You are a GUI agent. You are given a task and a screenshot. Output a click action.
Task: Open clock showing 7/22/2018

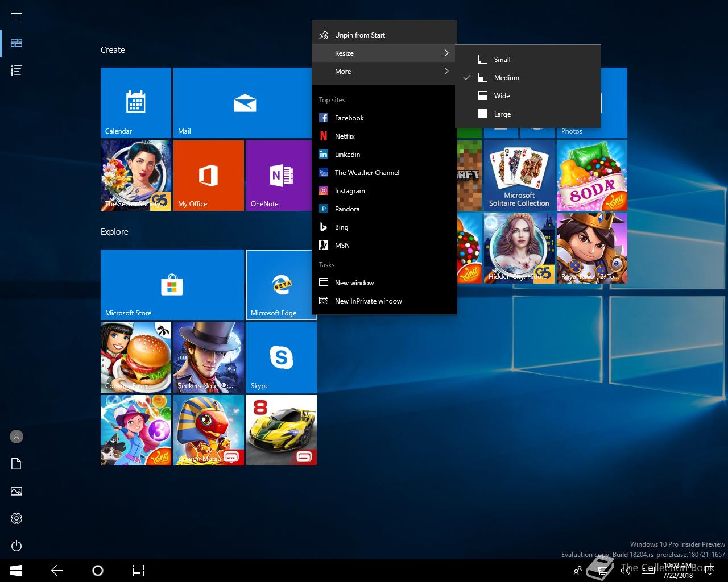[678, 571]
